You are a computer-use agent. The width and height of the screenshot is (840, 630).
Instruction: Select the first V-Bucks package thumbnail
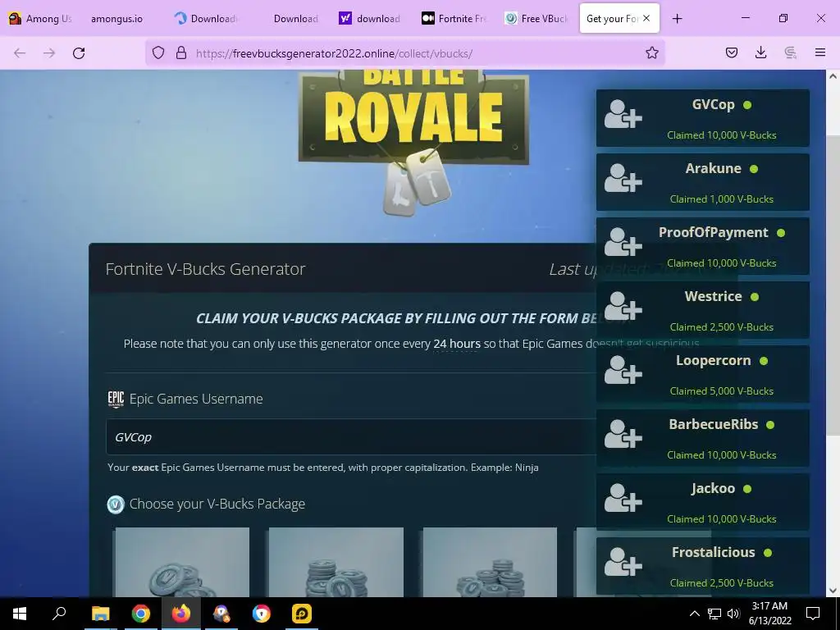pyautogui.click(x=182, y=562)
